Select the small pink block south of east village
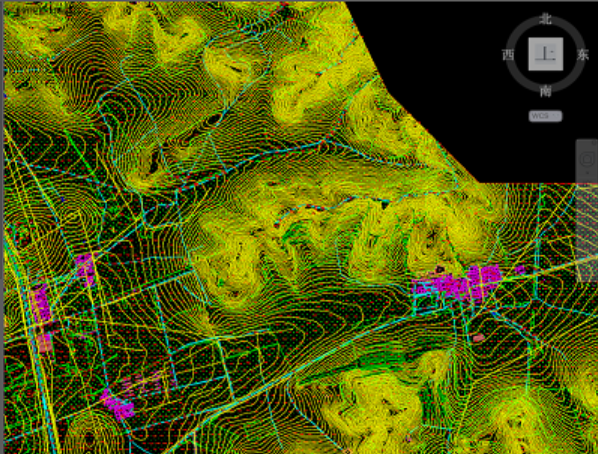 tap(478, 338)
